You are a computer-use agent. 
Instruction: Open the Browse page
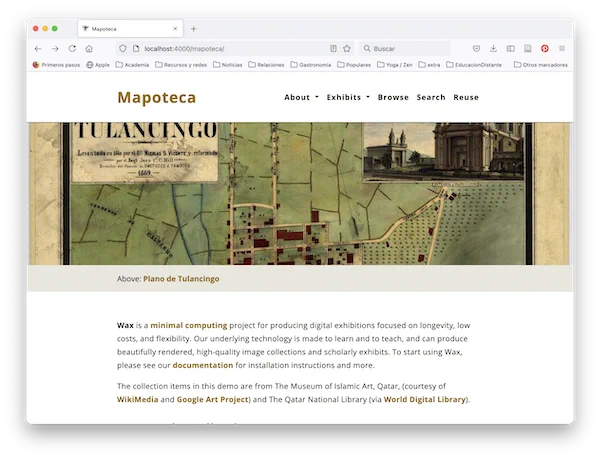tap(393, 97)
